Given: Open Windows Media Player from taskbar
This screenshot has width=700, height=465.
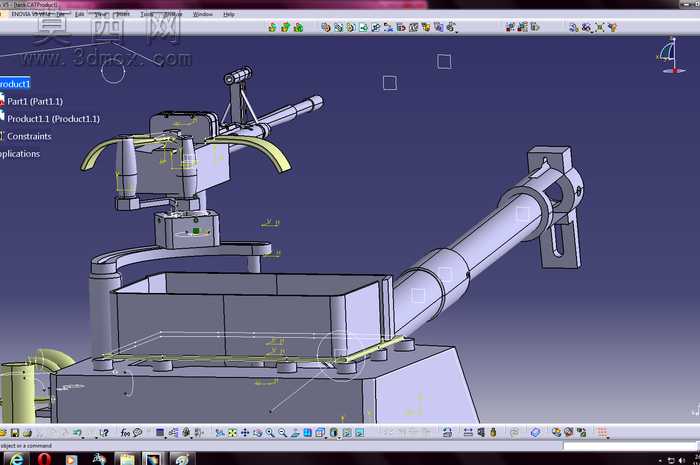Looking at the screenshot, I should [71, 459].
